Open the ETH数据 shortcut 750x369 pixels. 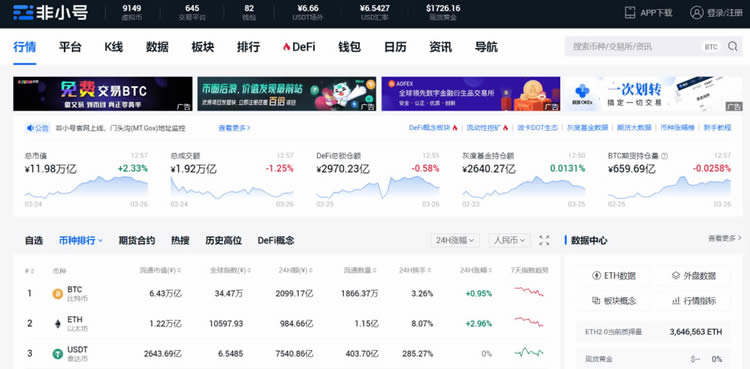click(x=614, y=276)
